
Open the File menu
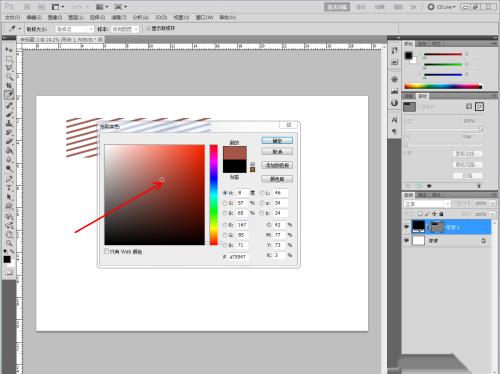click(12, 17)
